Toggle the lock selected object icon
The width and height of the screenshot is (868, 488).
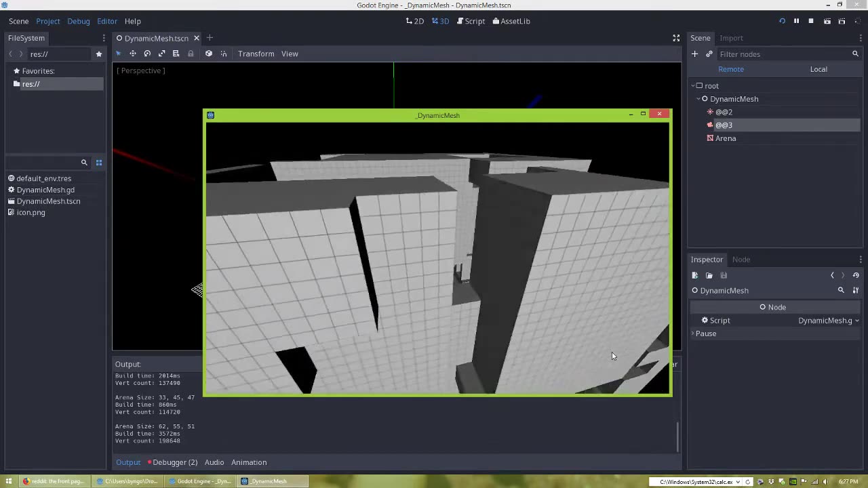pyautogui.click(x=191, y=54)
